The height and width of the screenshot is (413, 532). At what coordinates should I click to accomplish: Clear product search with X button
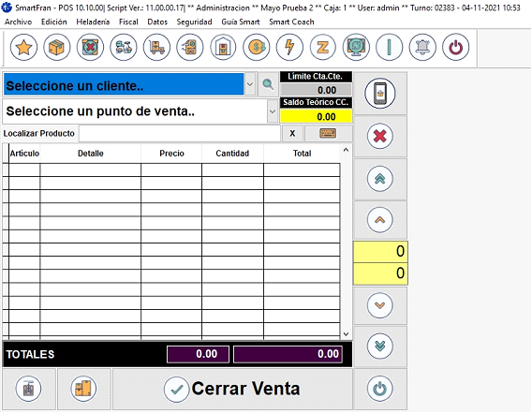(292, 133)
